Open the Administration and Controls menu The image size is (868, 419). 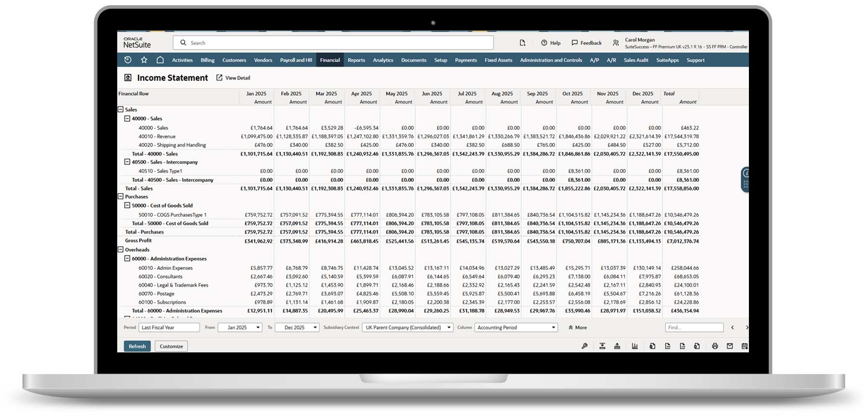coord(551,60)
